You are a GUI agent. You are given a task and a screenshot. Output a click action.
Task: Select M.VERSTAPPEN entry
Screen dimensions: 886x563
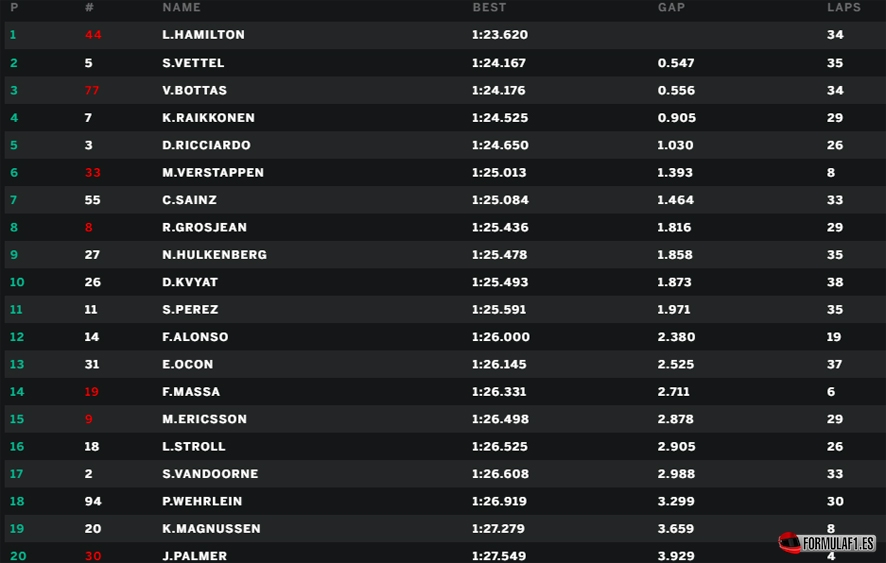click(x=443, y=172)
